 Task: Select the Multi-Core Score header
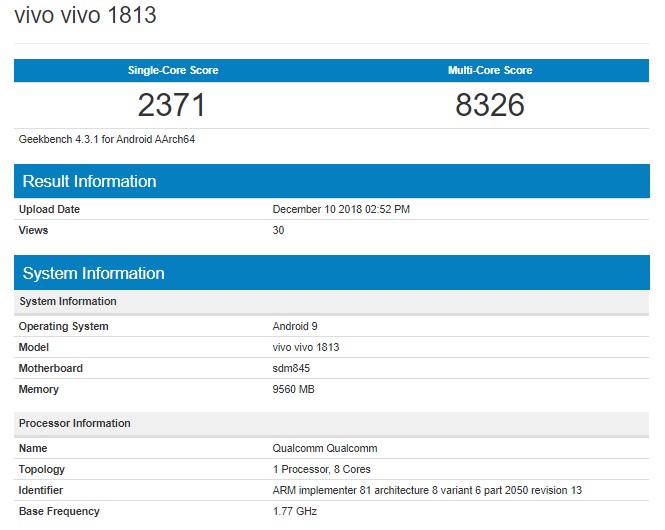pos(490,70)
